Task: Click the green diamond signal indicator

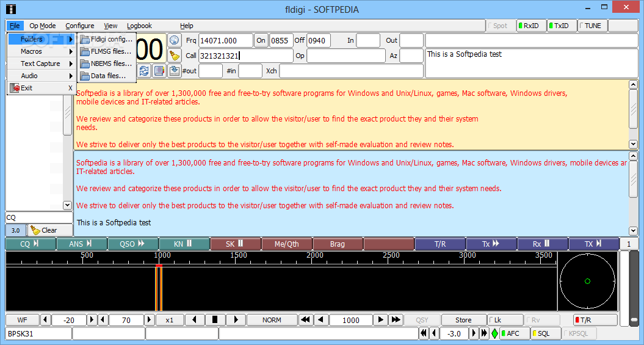Action: coord(494,333)
